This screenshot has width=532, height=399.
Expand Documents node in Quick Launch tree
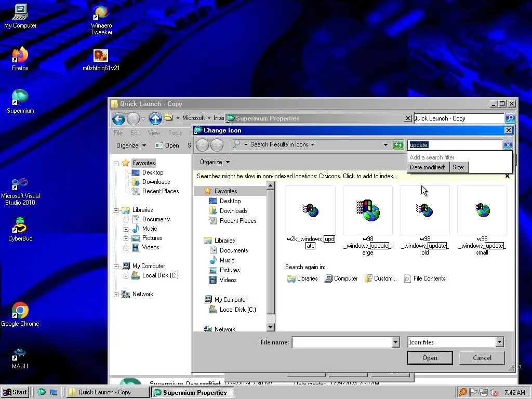click(126, 220)
